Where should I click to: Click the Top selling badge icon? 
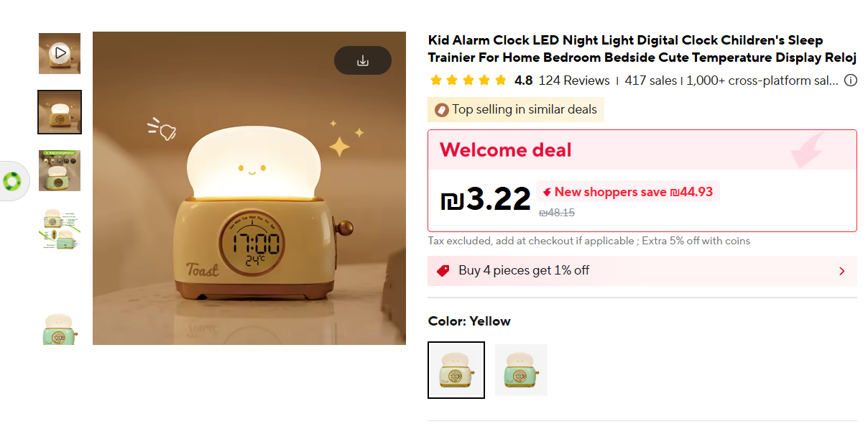click(x=441, y=110)
